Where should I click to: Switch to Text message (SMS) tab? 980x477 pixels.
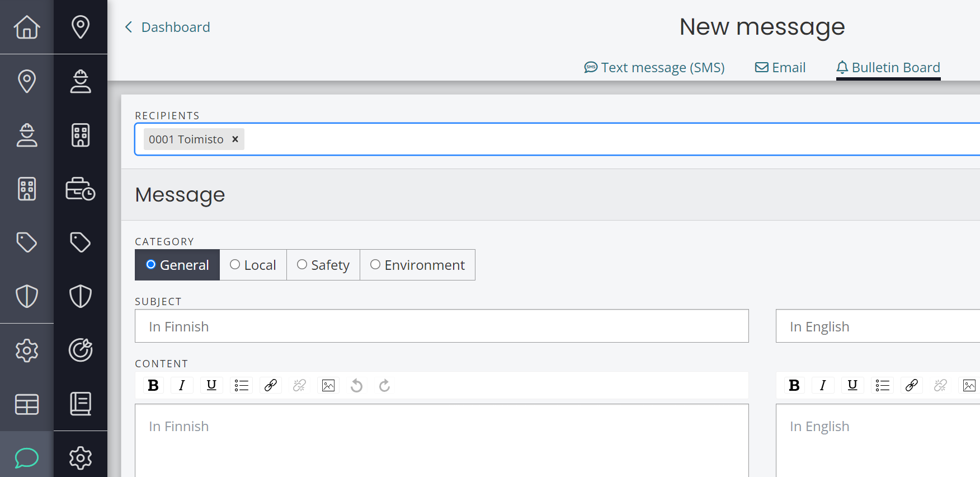tap(654, 68)
